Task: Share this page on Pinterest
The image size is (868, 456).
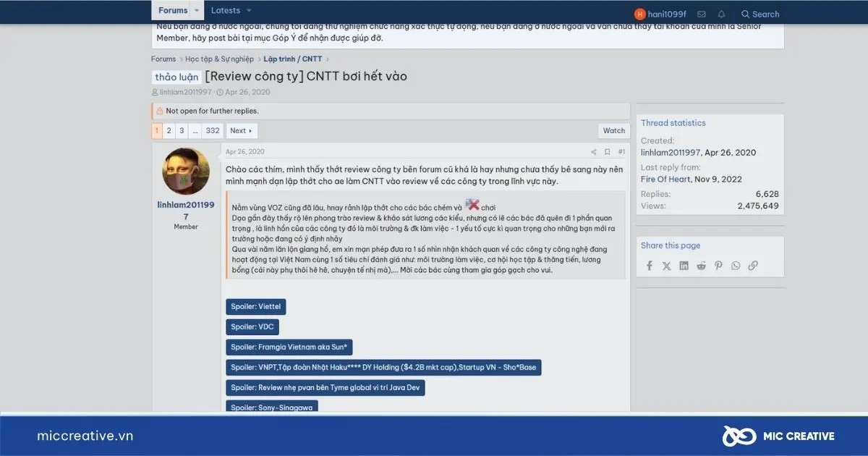Action: click(x=718, y=266)
